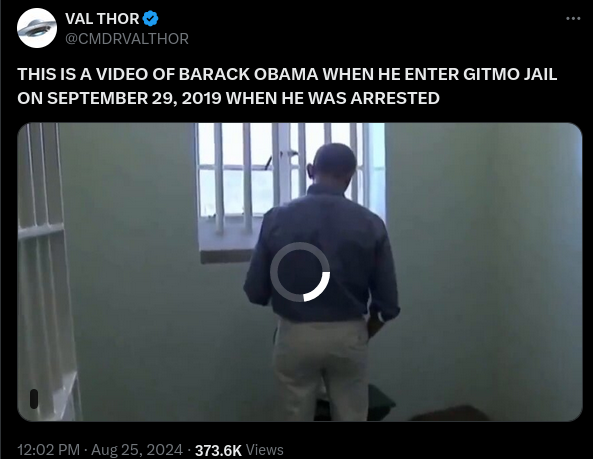
Task: Click the GITMO JAIL words in the post
Action: click(x=510, y=74)
